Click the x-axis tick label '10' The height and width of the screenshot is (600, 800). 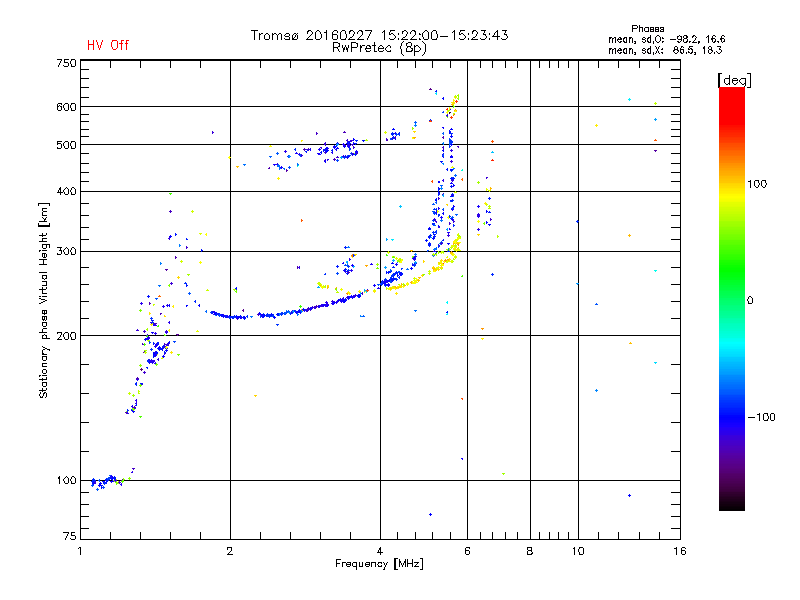point(578,551)
